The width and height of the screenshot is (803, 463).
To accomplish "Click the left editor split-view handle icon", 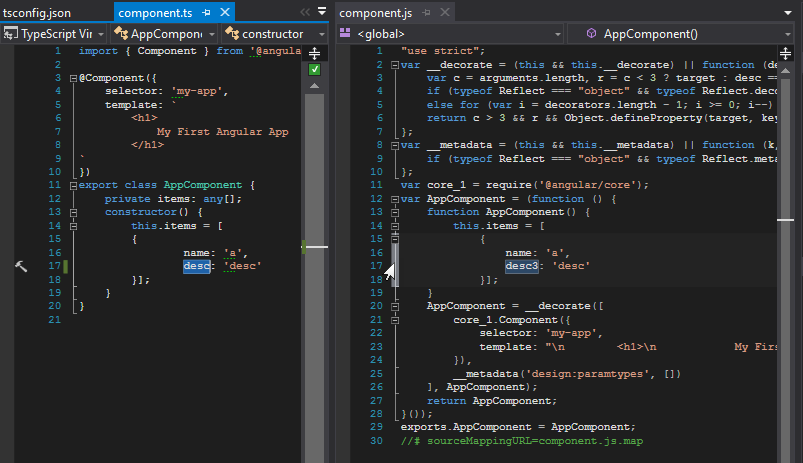I will click(x=314, y=52).
